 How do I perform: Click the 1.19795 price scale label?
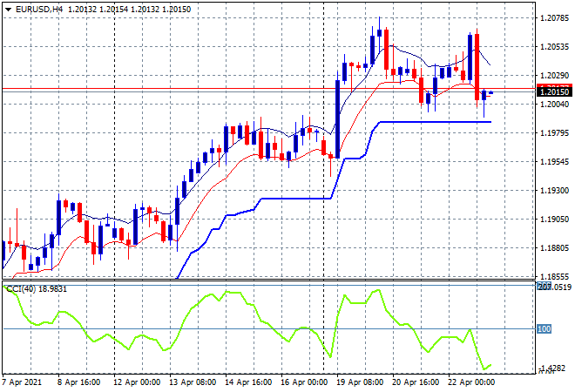[x=555, y=132]
